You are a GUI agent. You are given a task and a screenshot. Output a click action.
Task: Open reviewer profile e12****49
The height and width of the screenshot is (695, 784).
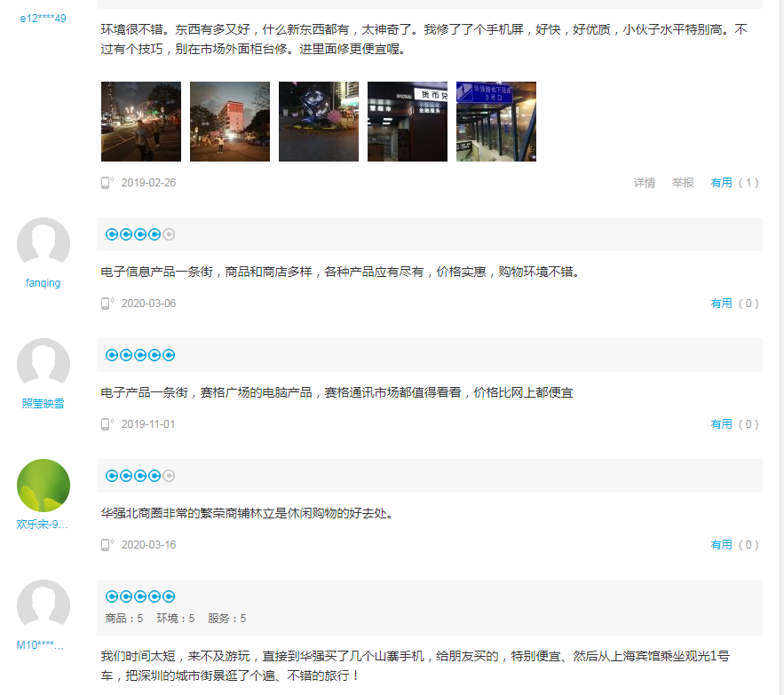coord(43,19)
